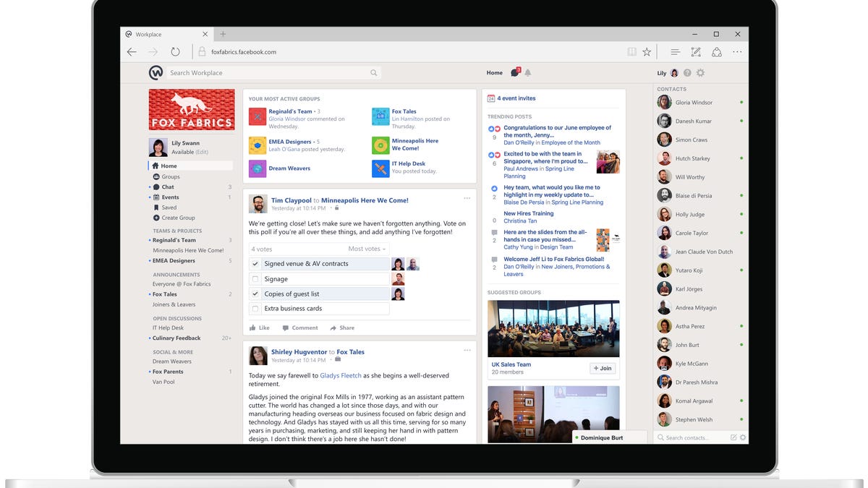
Task: Open the notifications bell icon
Action: pos(527,73)
